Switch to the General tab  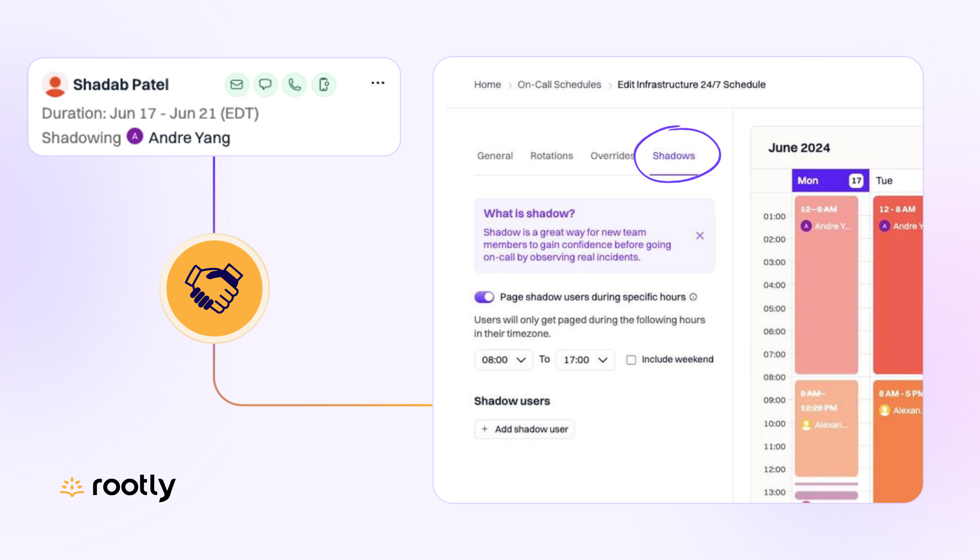coord(494,156)
